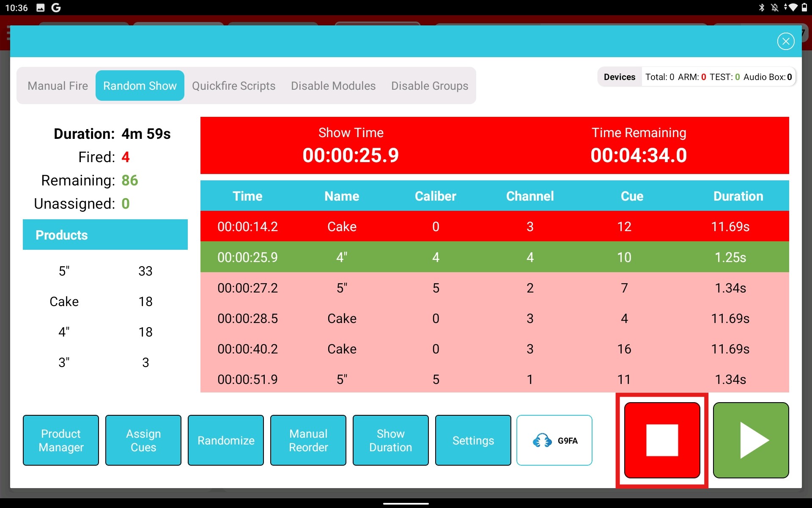Viewport: 812px width, 508px height.
Task: Open the Settings button
Action: click(x=473, y=440)
